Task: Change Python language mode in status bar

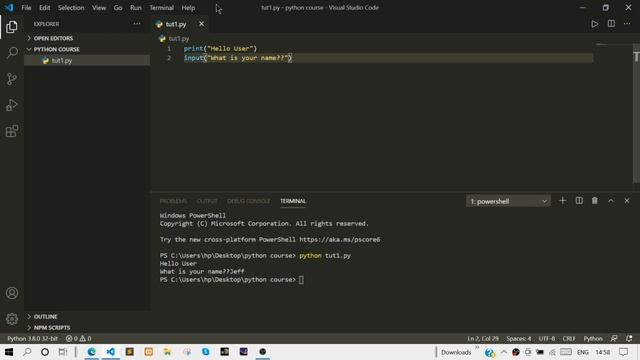Action: click(593, 338)
